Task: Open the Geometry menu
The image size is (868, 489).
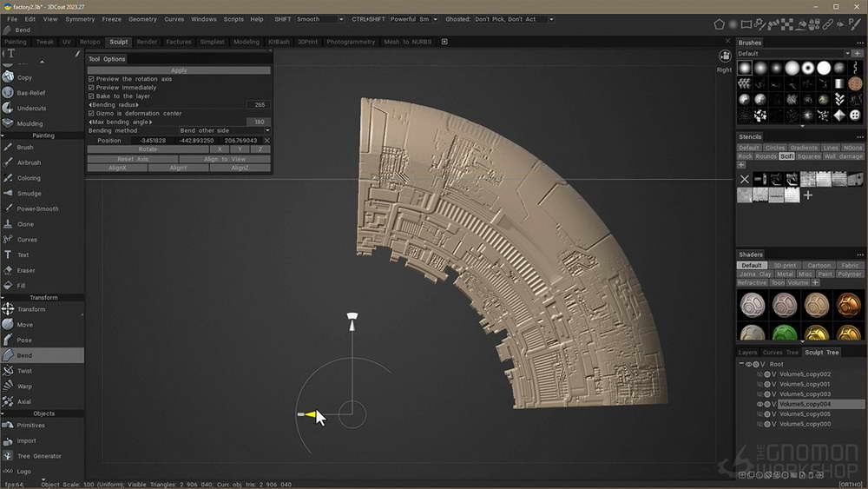Action: pos(143,19)
